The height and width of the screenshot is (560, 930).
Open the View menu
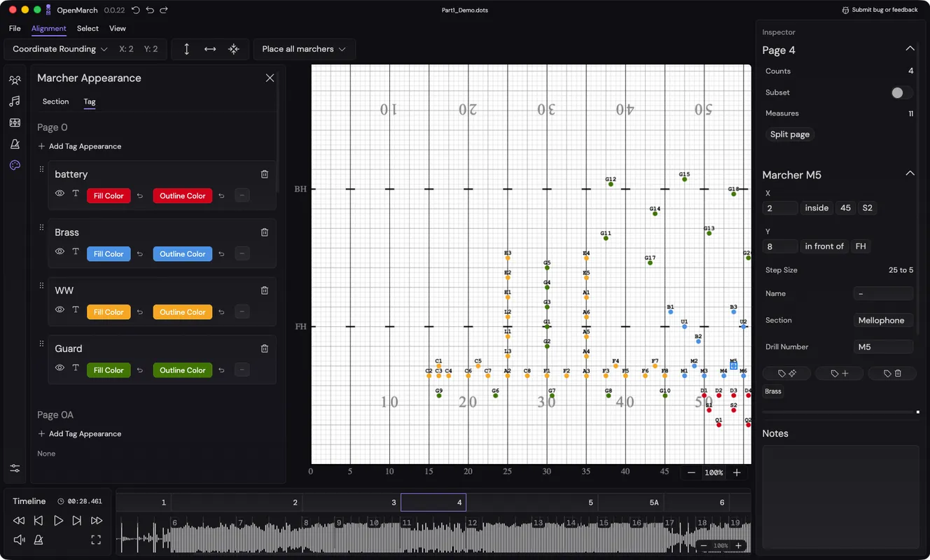[x=118, y=29]
